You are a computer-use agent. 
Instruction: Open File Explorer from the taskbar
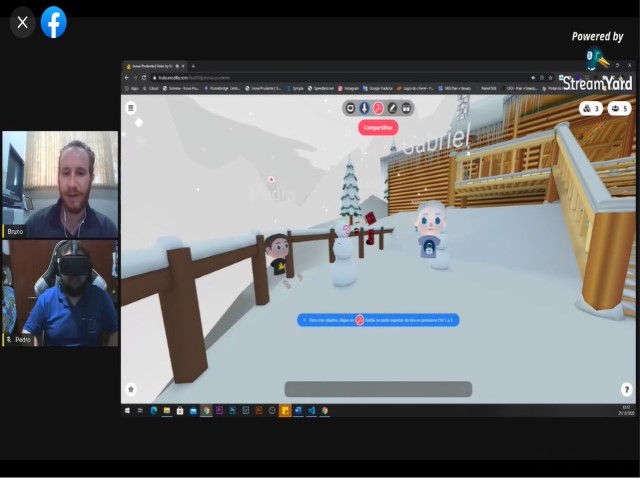click(x=167, y=411)
